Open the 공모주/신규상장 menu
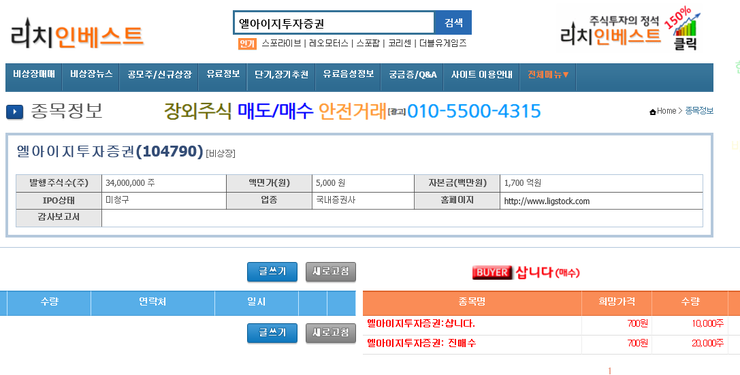 click(x=159, y=75)
